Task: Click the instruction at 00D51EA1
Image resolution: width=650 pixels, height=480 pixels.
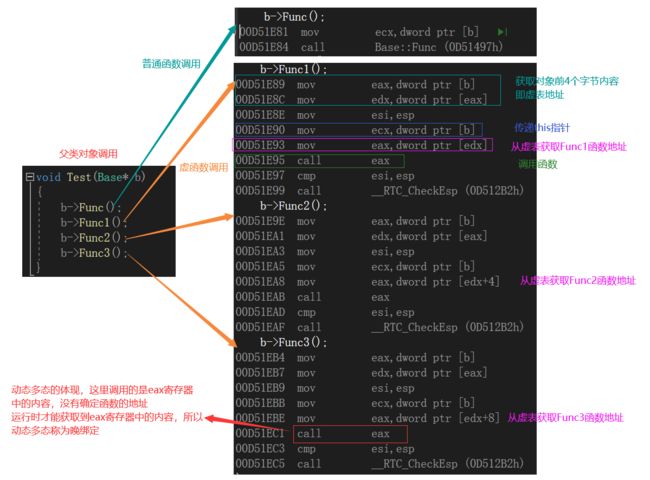Action: coord(361,236)
